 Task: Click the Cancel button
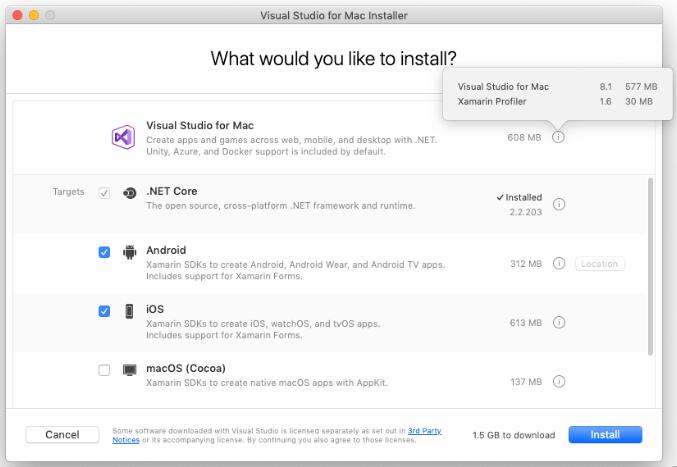point(62,435)
